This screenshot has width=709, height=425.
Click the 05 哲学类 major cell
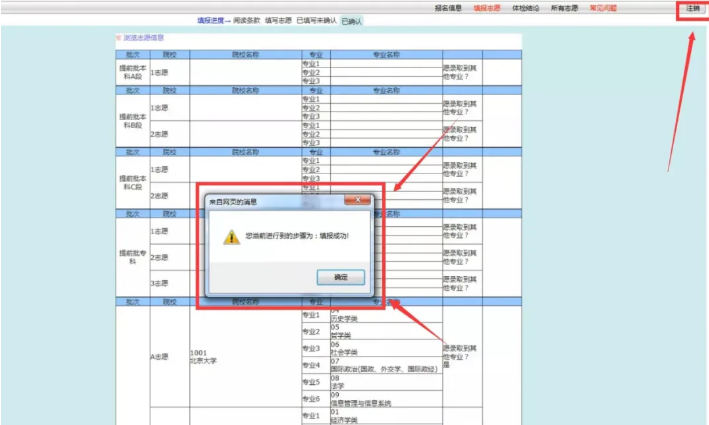(x=386, y=331)
